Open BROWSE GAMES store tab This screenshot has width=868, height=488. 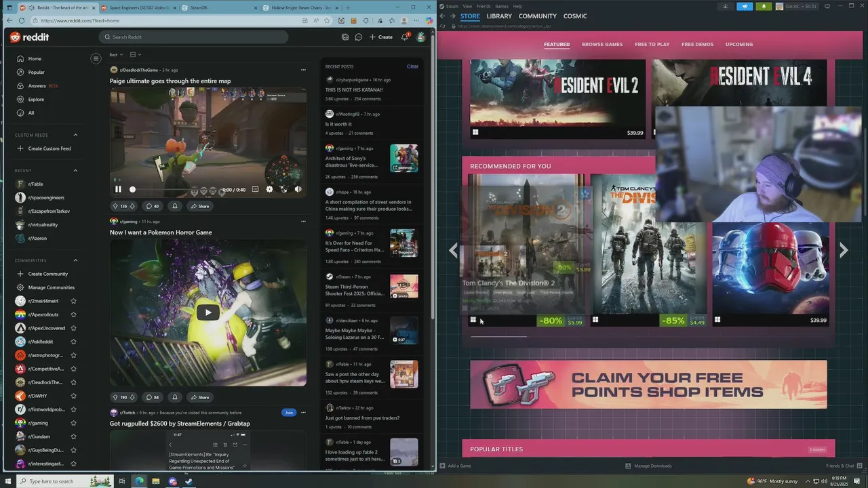point(602,44)
